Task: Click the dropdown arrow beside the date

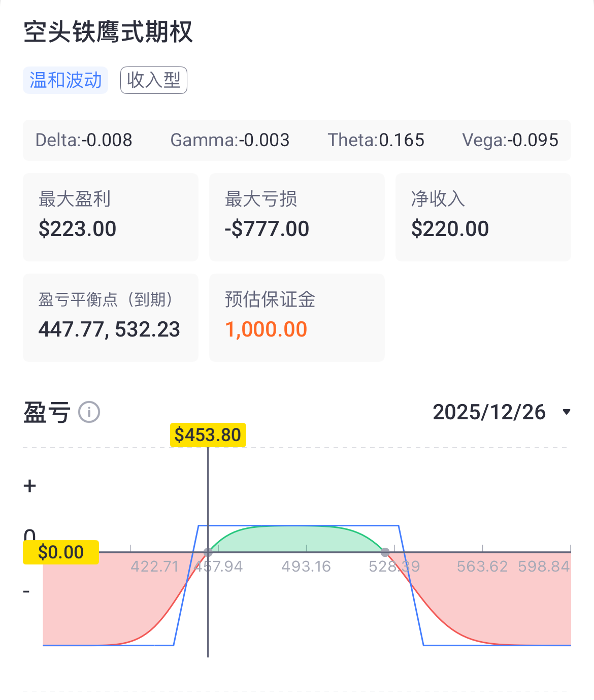Action: pos(565,413)
